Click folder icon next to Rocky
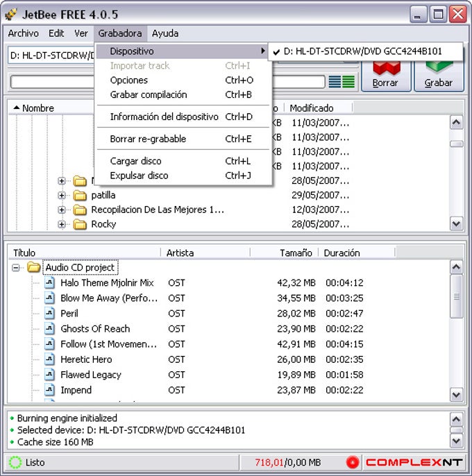 [80, 224]
